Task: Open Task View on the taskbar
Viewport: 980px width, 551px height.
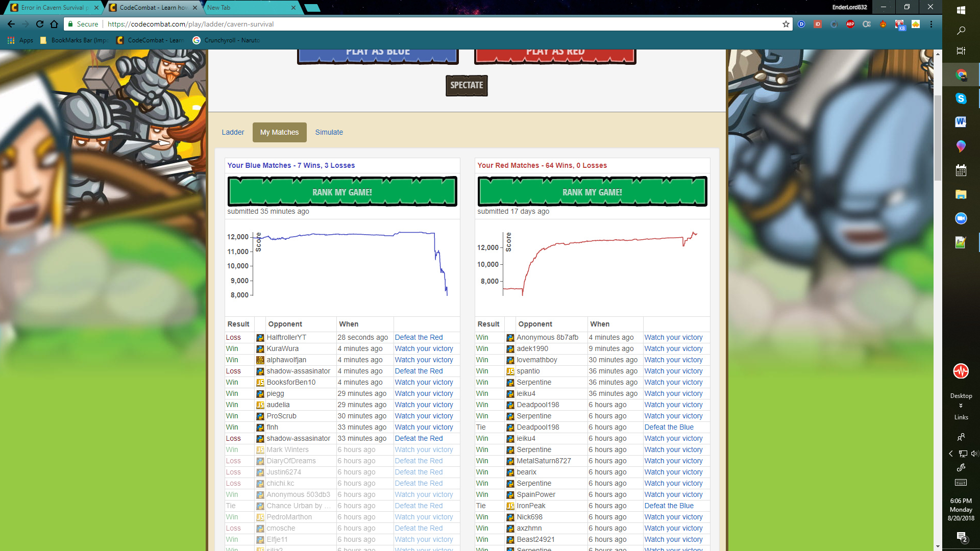Action: (x=961, y=51)
